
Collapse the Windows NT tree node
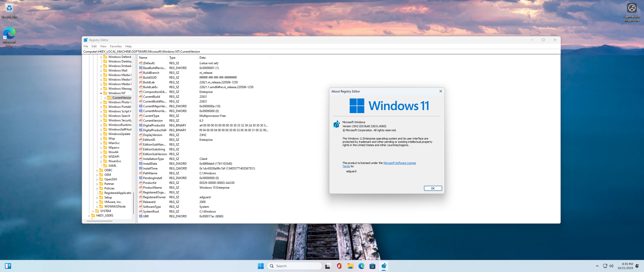click(101, 93)
